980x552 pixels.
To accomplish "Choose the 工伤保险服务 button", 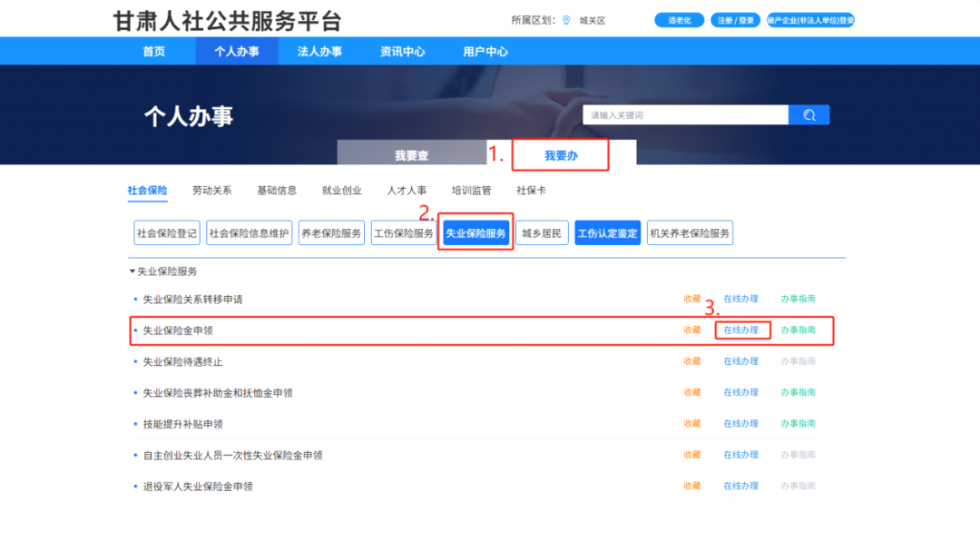I will coord(404,233).
